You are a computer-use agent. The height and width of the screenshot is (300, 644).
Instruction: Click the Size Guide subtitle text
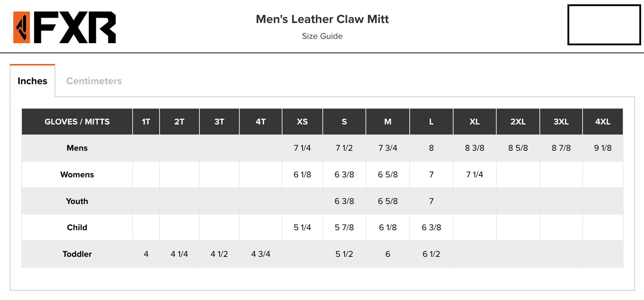click(322, 36)
